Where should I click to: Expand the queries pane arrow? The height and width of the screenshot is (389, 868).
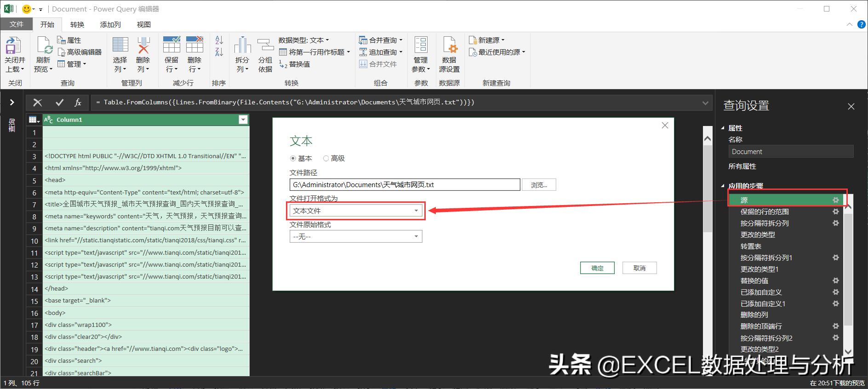pyautogui.click(x=12, y=102)
